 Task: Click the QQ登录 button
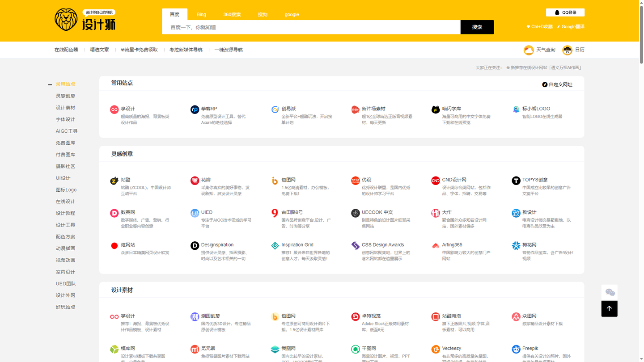tap(565, 13)
